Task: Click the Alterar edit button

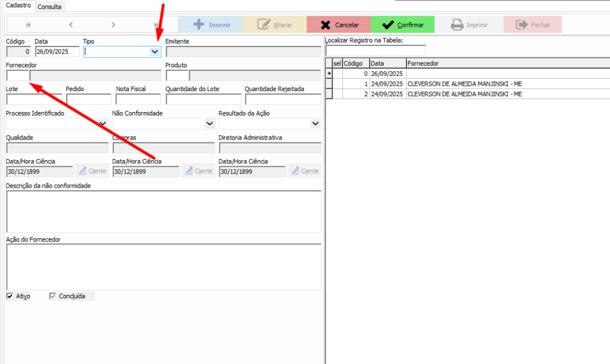Action: 274,25
